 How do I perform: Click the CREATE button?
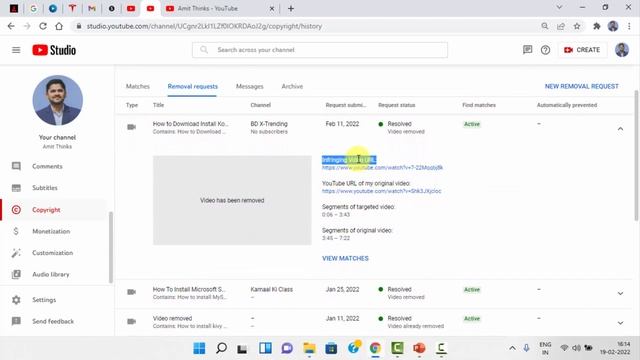point(582,50)
